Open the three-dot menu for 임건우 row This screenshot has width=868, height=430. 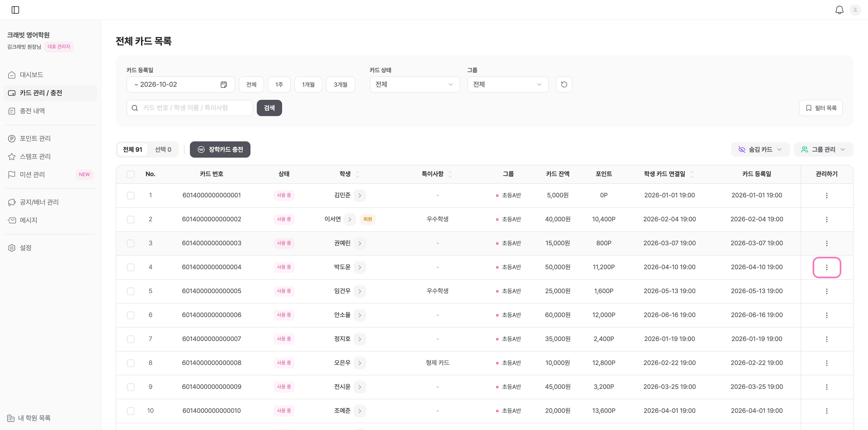click(827, 291)
